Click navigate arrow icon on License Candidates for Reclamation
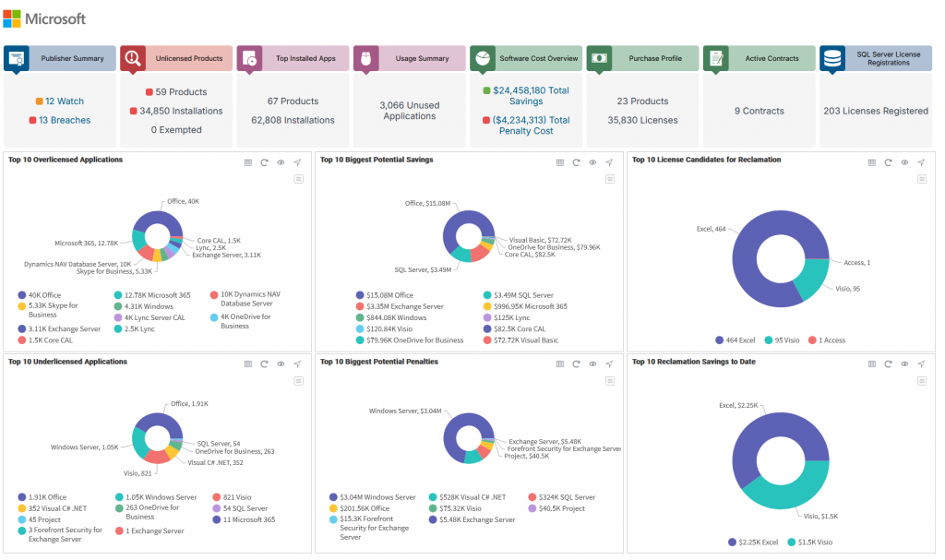The height and width of the screenshot is (560, 945). (921, 162)
